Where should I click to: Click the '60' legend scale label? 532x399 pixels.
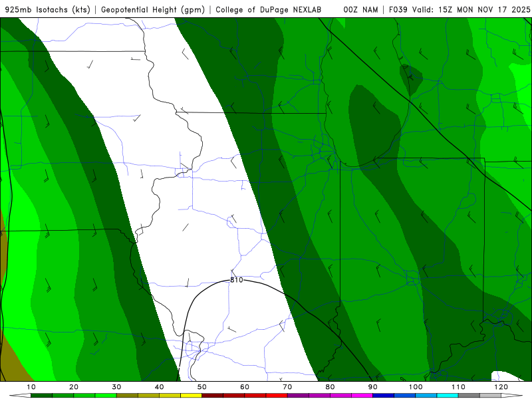(x=245, y=387)
